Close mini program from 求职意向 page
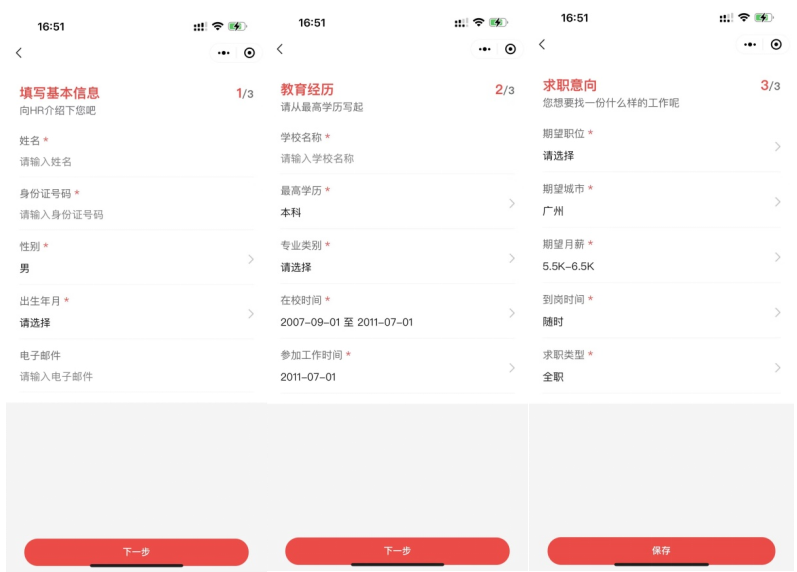This screenshot has width=797, height=572. coord(776,45)
